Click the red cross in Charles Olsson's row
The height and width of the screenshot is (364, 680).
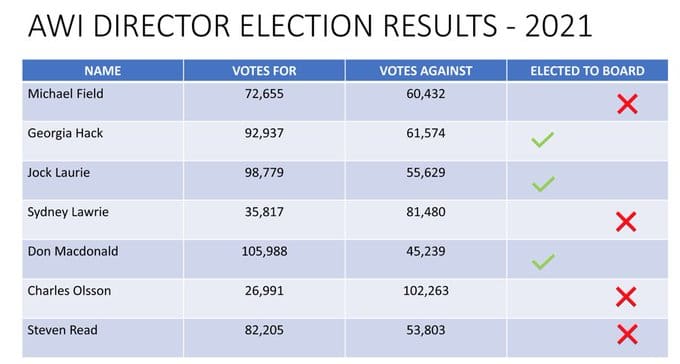(x=626, y=297)
